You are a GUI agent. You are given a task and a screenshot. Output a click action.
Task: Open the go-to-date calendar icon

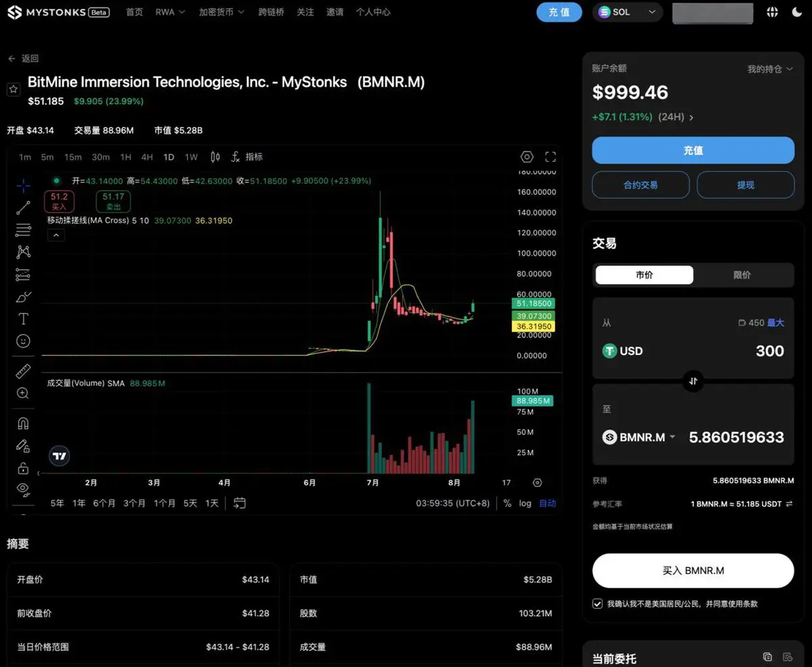[x=240, y=503]
